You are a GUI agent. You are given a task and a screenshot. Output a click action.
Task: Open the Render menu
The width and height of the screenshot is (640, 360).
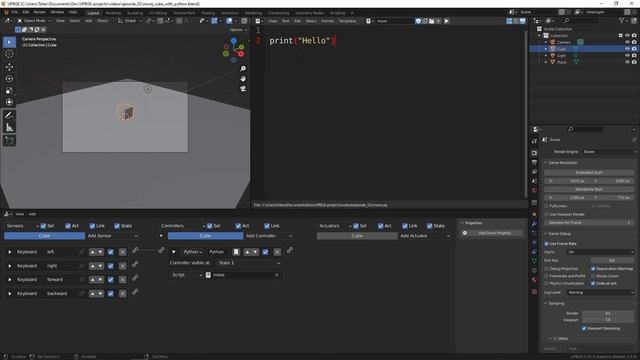pyautogui.click(x=40, y=13)
